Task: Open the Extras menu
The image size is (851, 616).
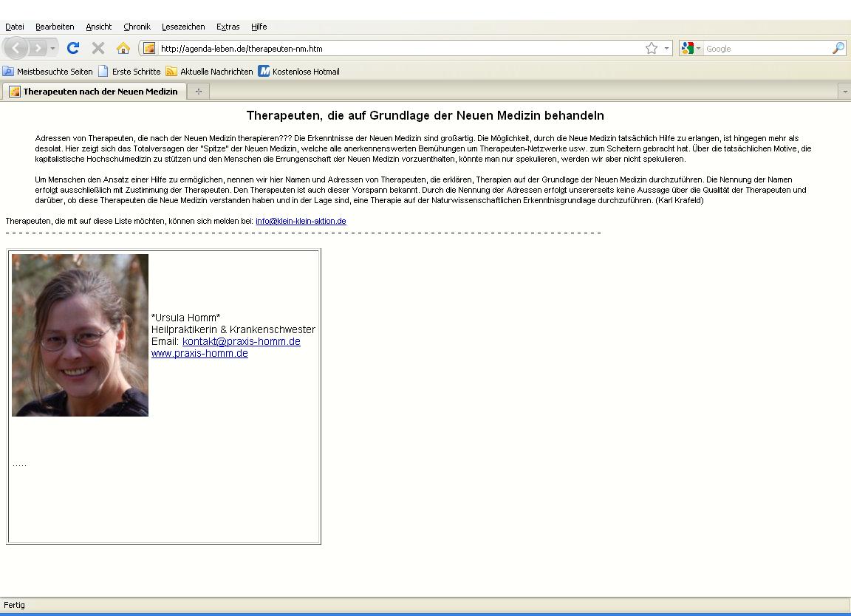Action: tap(228, 27)
